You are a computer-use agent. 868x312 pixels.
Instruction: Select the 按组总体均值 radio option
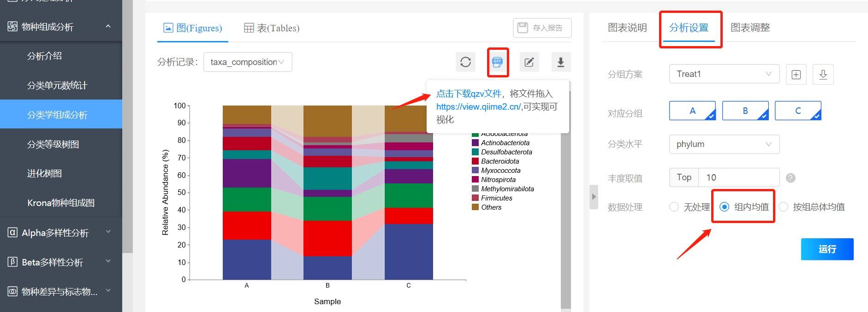(784, 207)
